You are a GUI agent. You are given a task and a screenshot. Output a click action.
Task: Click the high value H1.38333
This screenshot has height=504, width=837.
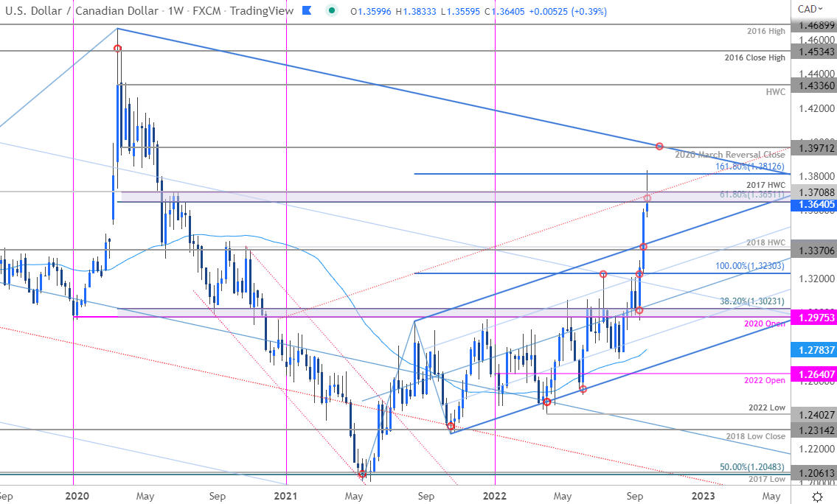(417, 11)
